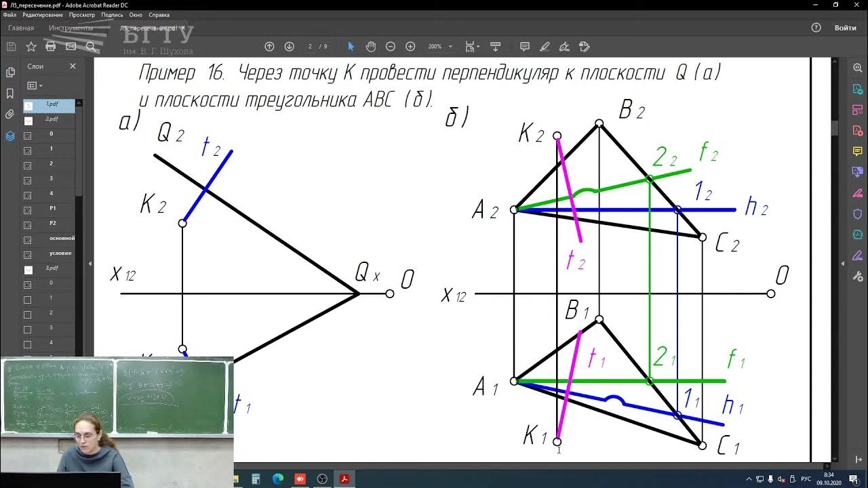Open notification center on taskbar
This screenshot has width=868, height=488.
tap(853, 479)
